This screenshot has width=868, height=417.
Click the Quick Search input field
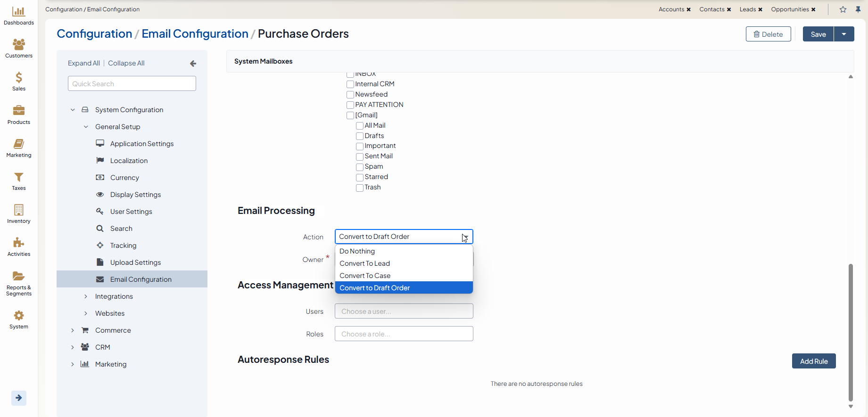pos(132,84)
